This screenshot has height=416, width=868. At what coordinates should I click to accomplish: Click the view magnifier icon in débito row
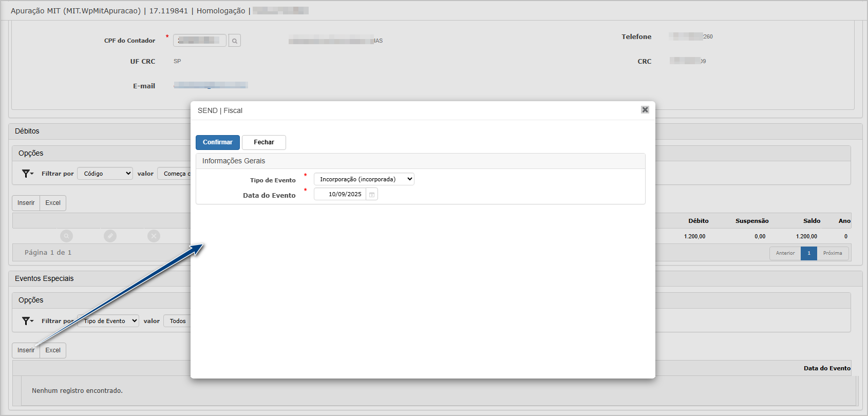(66, 236)
